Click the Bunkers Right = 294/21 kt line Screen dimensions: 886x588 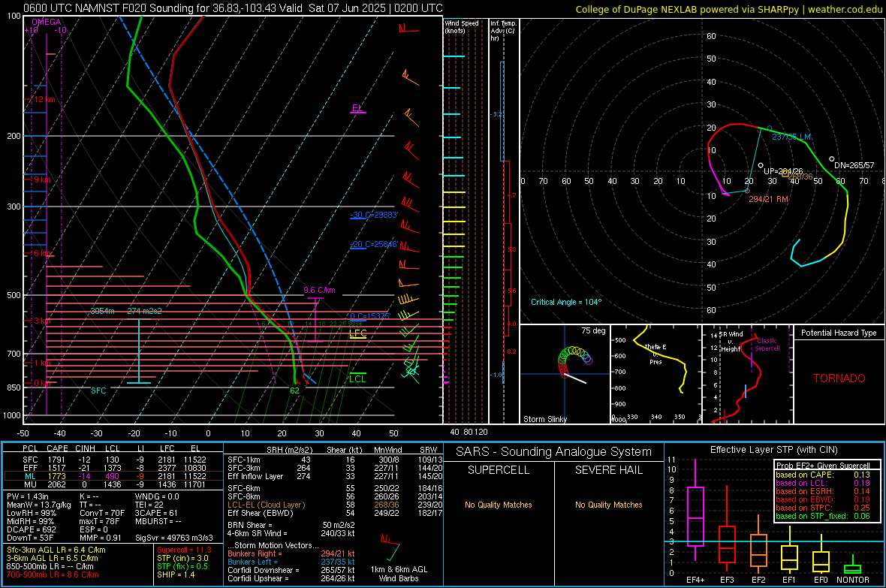(291, 553)
